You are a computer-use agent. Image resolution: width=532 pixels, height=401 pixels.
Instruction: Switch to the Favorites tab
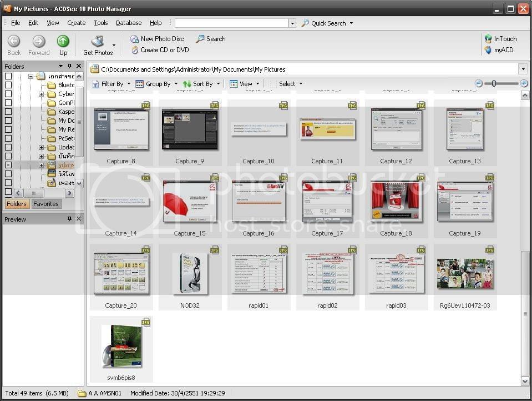point(46,204)
